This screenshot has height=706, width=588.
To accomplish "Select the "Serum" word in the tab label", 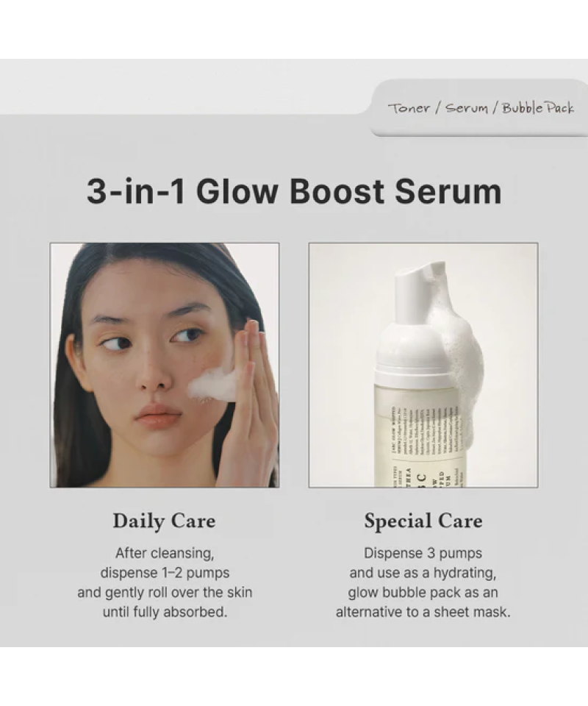I will pos(466,108).
